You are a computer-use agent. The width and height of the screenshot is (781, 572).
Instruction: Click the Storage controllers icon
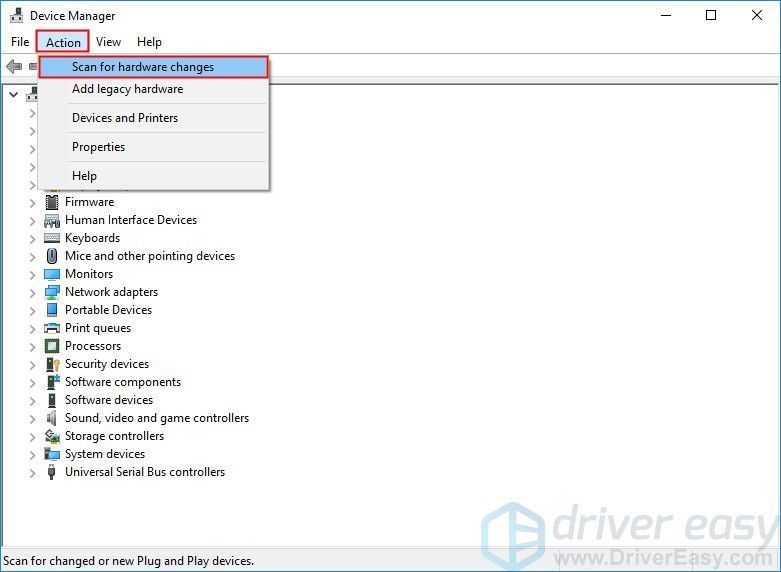point(52,436)
